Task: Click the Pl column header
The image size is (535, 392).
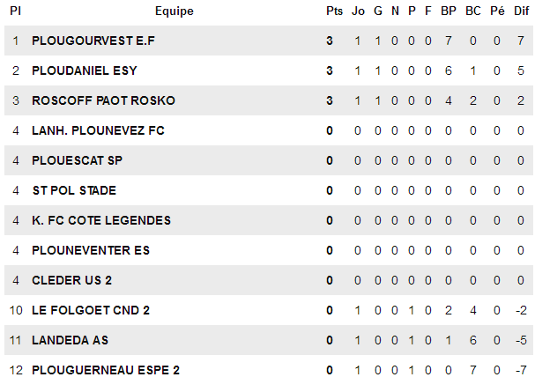Action: (x=15, y=11)
